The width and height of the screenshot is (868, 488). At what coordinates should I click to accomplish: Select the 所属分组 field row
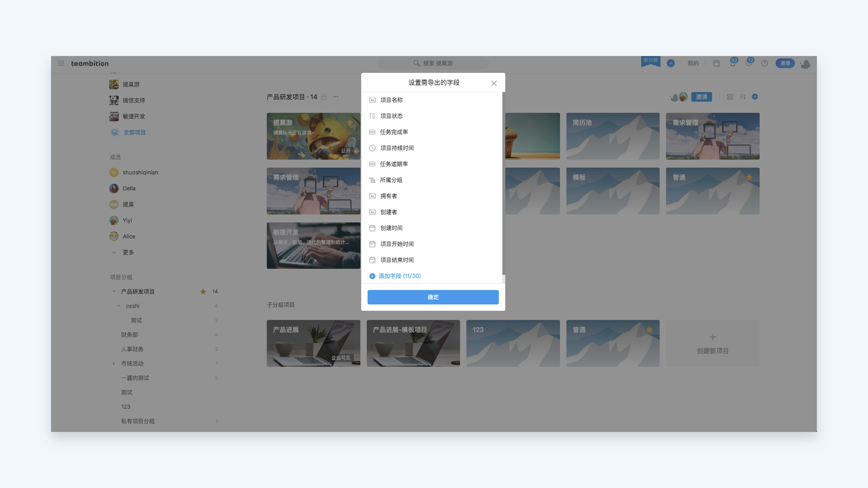tap(432, 180)
